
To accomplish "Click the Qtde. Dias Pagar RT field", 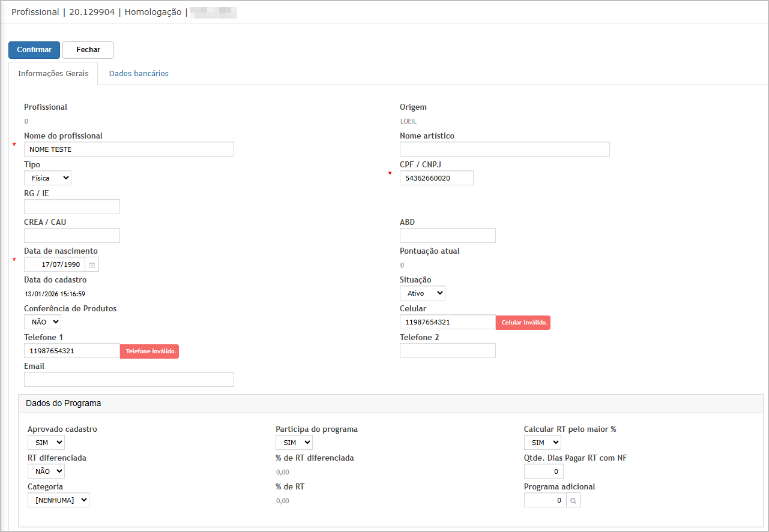I will point(543,471).
